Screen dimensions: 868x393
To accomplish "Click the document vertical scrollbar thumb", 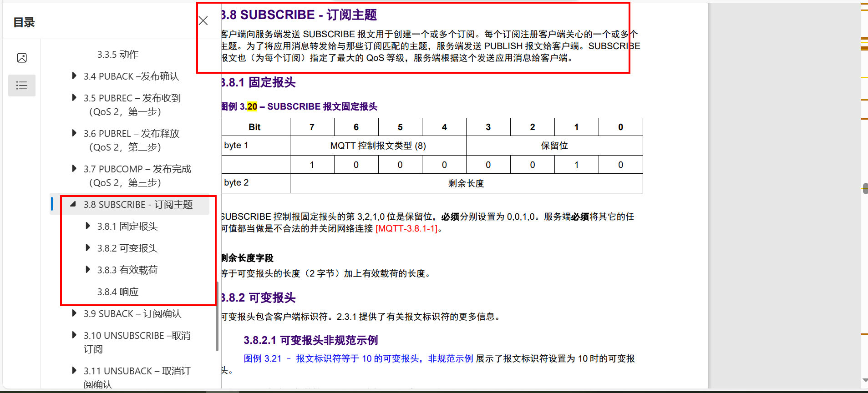I will point(864,188).
